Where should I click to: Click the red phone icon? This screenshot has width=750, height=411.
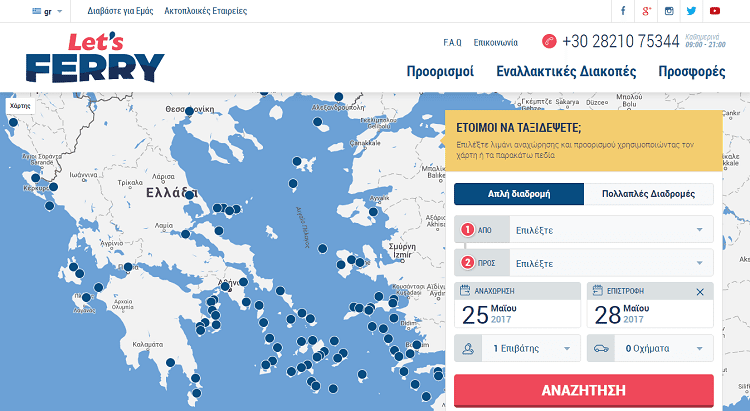[549, 41]
